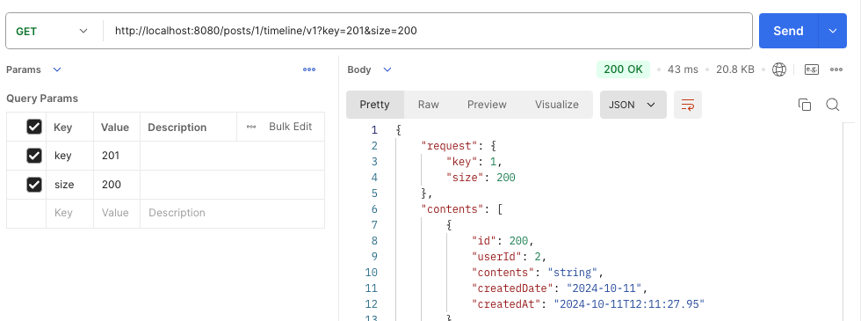The width and height of the screenshot is (868, 321).
Task: Click the save response example icon
Action: pos(812,69)
